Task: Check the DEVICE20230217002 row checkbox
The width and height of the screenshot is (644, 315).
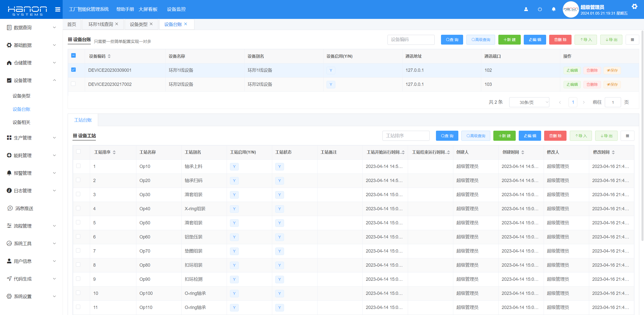Action: pos(73,84)
